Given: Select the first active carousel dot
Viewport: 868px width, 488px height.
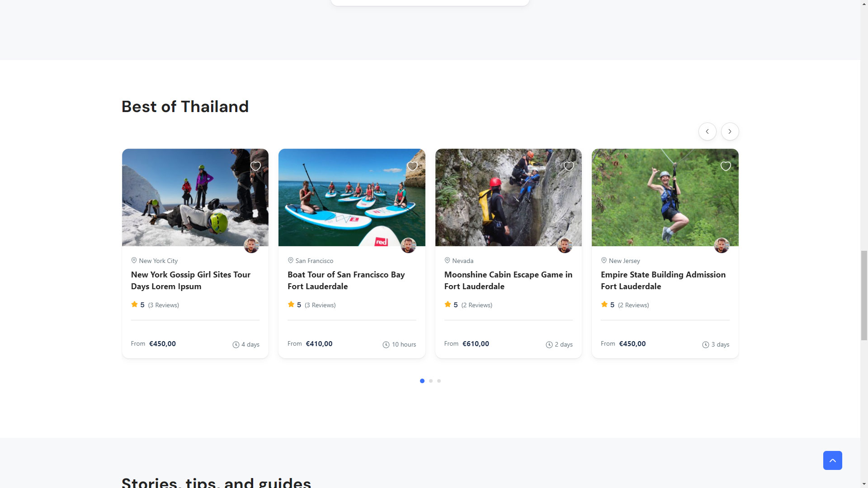Looking at the screenshot, I should pos(422,381).
